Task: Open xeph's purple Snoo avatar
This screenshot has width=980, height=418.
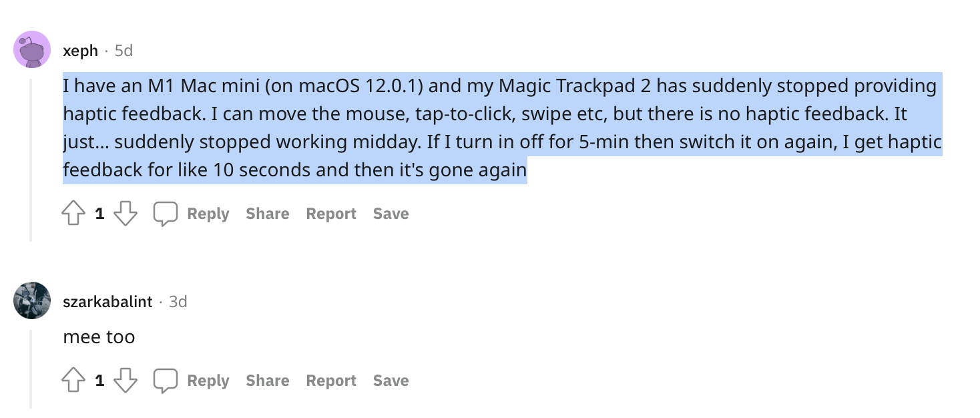Action: [x=32, y=49]
